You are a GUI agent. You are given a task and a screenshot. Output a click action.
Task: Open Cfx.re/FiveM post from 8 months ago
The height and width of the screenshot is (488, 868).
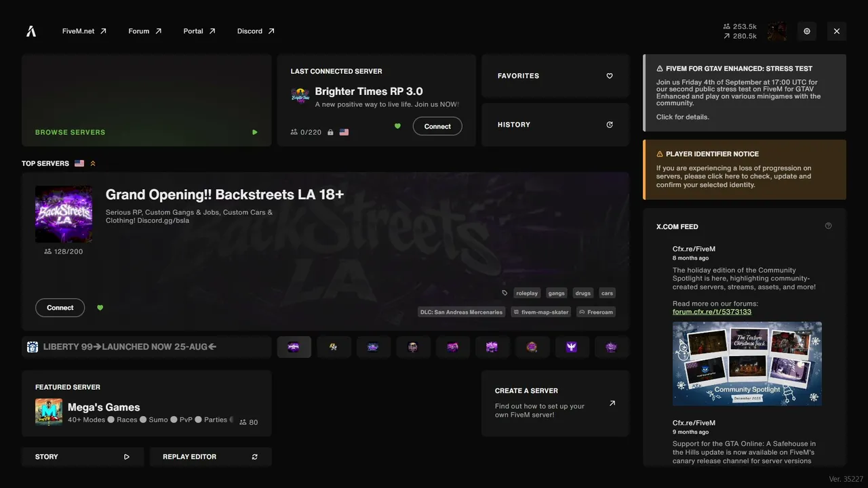click(x=694, y=249)
